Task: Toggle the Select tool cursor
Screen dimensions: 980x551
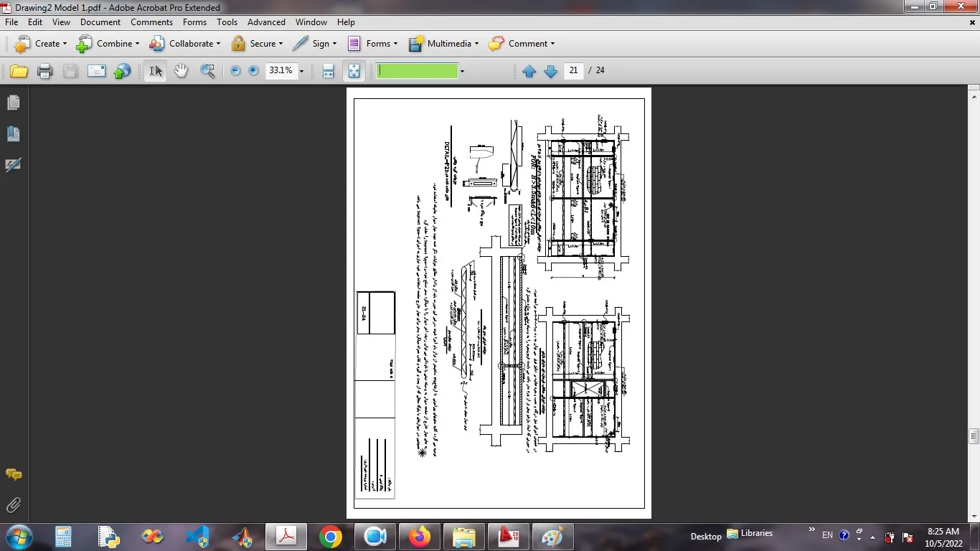Action: point(155,70)
